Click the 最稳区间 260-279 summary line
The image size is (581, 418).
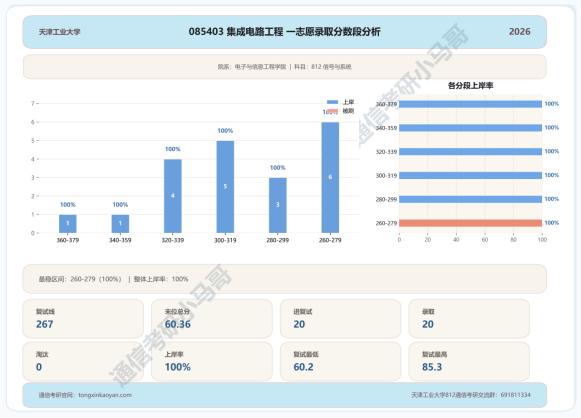coord(113,279)
